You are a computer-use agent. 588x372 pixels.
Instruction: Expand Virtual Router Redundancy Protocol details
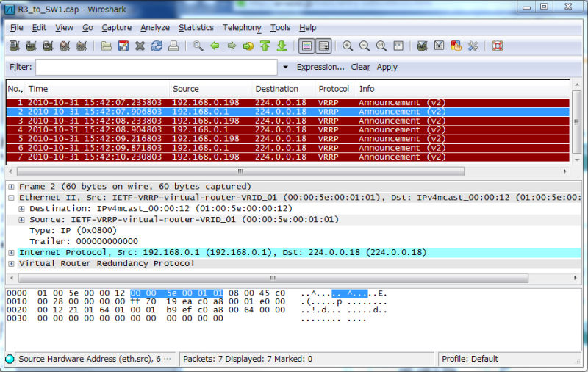pyautogui.click(x=12, y=263)
